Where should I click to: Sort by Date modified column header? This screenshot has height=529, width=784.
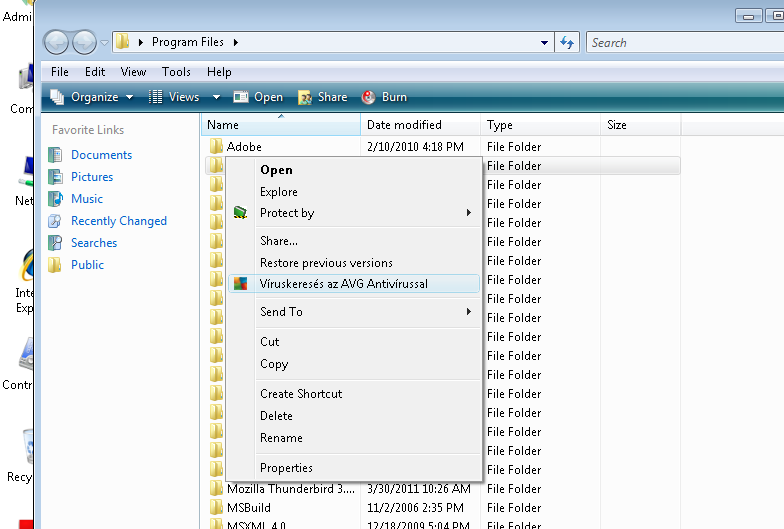420,125
